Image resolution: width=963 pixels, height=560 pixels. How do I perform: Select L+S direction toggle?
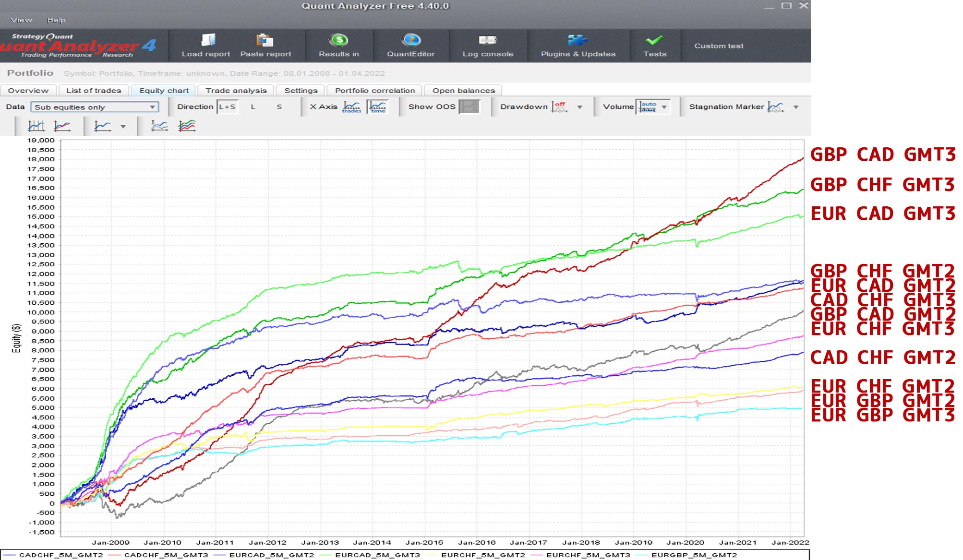tap(227, 107)
